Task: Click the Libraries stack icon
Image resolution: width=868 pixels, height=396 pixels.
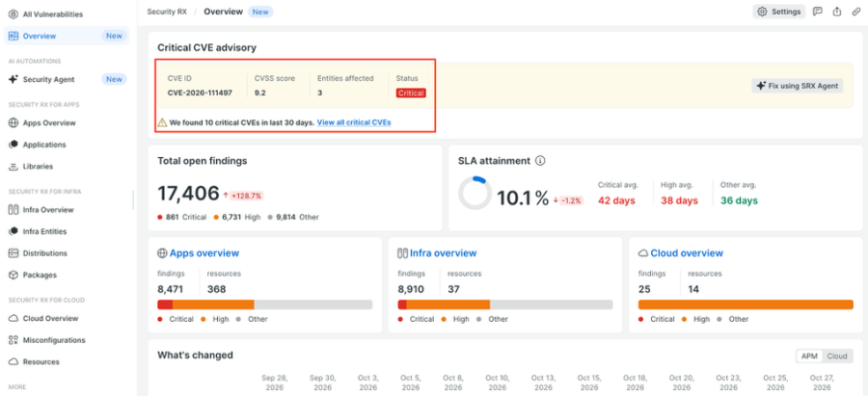Action: [x=14, y=167]
